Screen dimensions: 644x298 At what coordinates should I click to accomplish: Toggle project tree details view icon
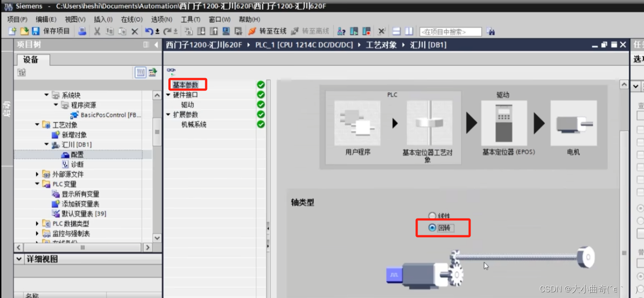(140, 72)
